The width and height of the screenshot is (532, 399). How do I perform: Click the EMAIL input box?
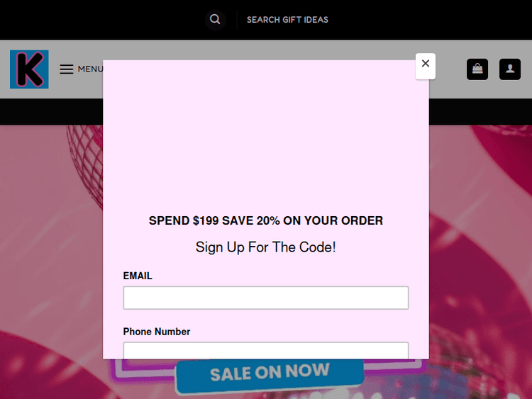click(x=266, y=298)
